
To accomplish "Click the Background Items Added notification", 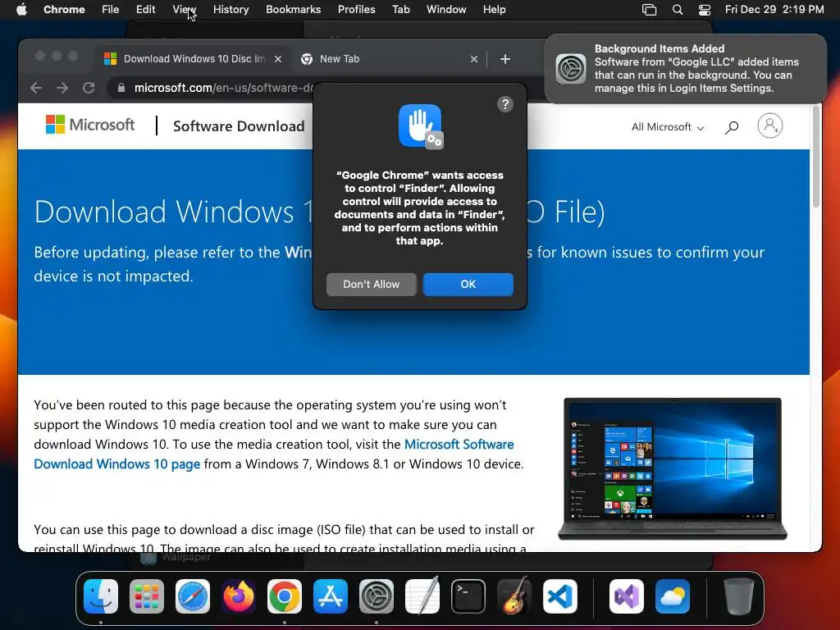I will tap(686, 69).
